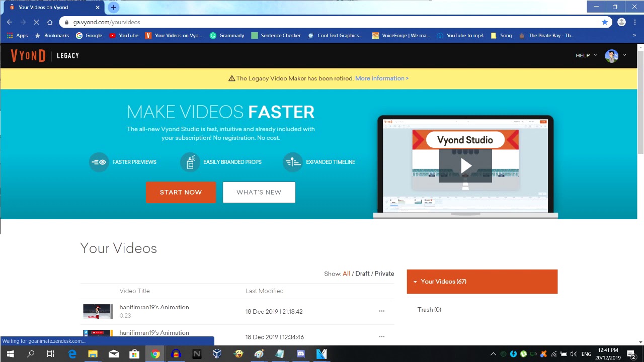
Task: Open the Mail app on the taskbar
Action: pos(114,354)
